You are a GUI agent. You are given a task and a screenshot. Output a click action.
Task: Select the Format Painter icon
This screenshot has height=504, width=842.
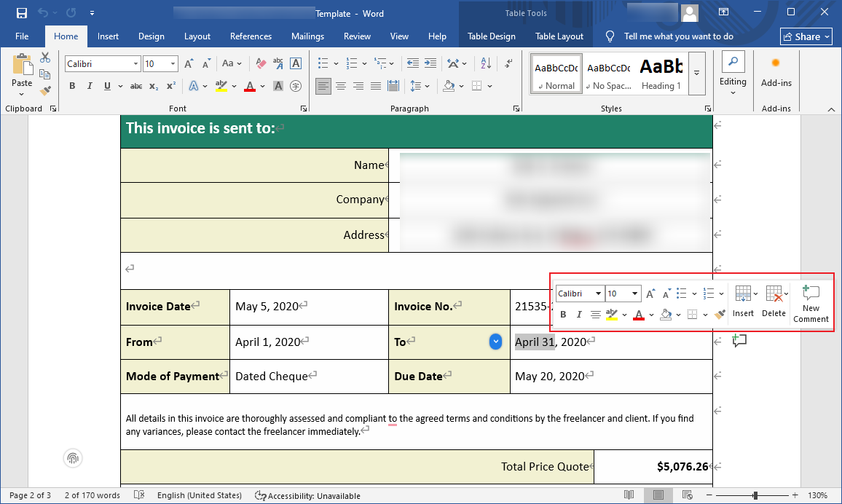(x=44, y=90)
